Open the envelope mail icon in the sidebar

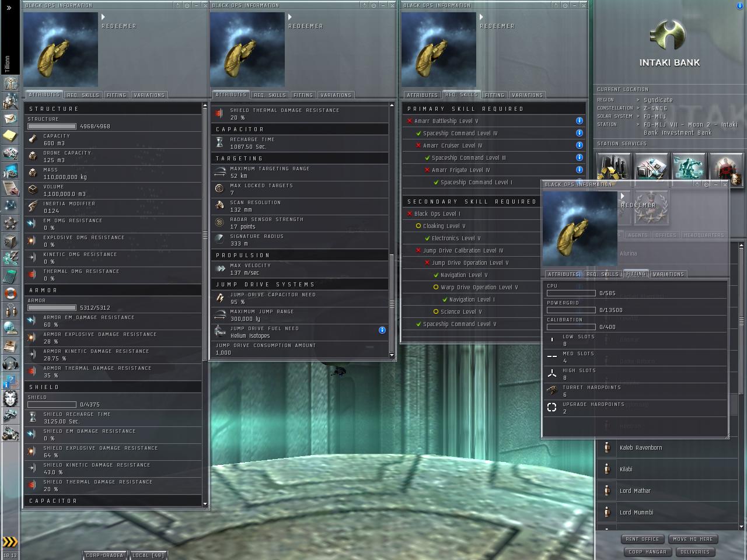[x=10, y=118]
